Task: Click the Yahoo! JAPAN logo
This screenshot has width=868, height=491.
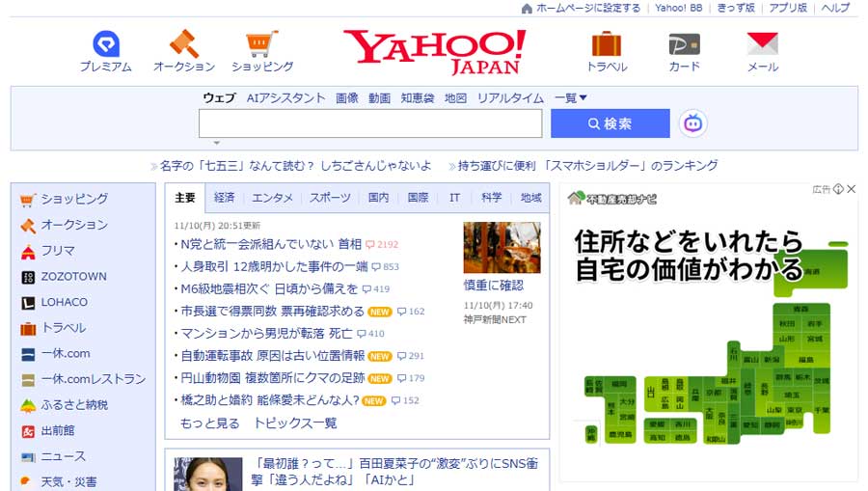Action: tap(435, 52)
